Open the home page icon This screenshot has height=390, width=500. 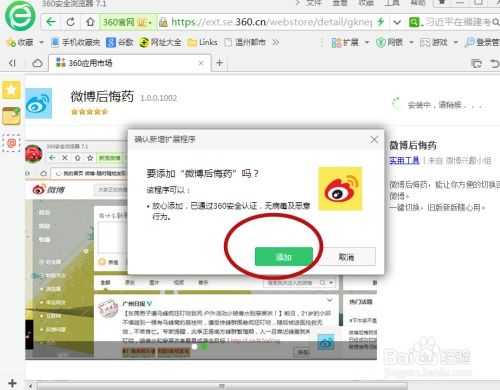click(90, 22)
